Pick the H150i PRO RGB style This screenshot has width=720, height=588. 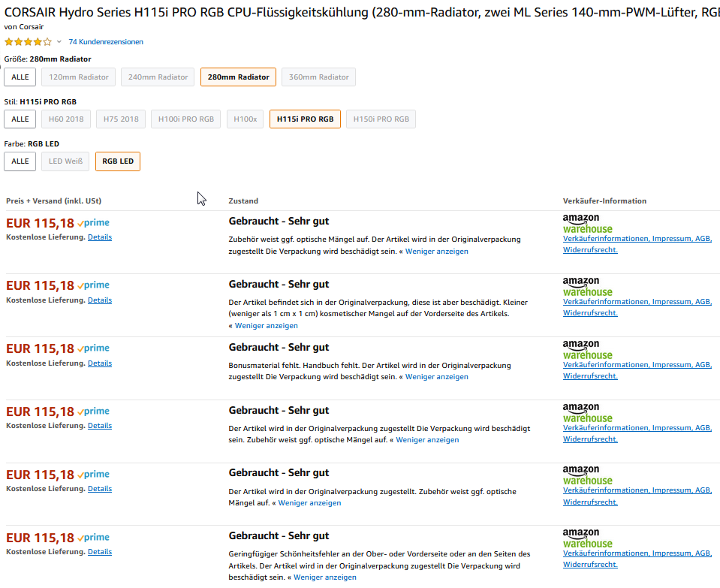tap(381, 119)
